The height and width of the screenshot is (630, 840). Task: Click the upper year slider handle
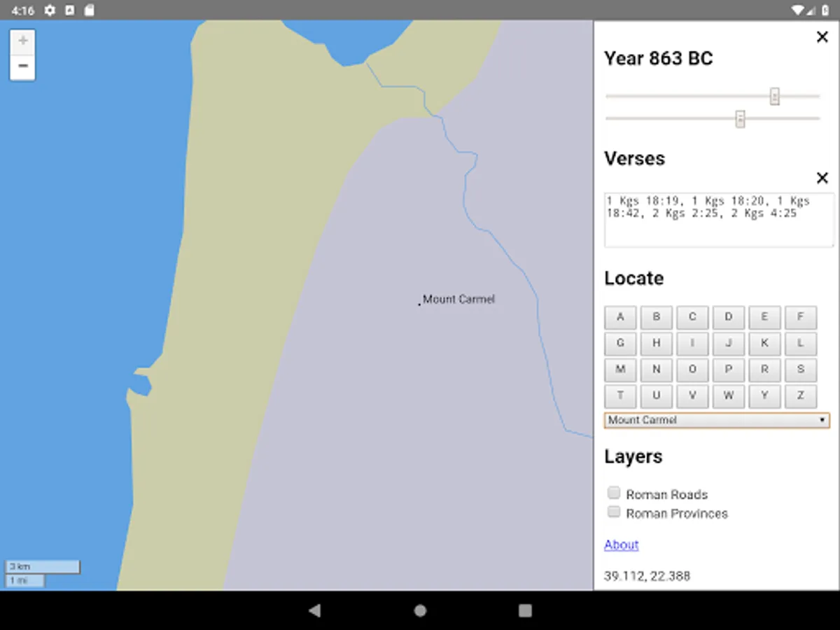pos(775,96)
